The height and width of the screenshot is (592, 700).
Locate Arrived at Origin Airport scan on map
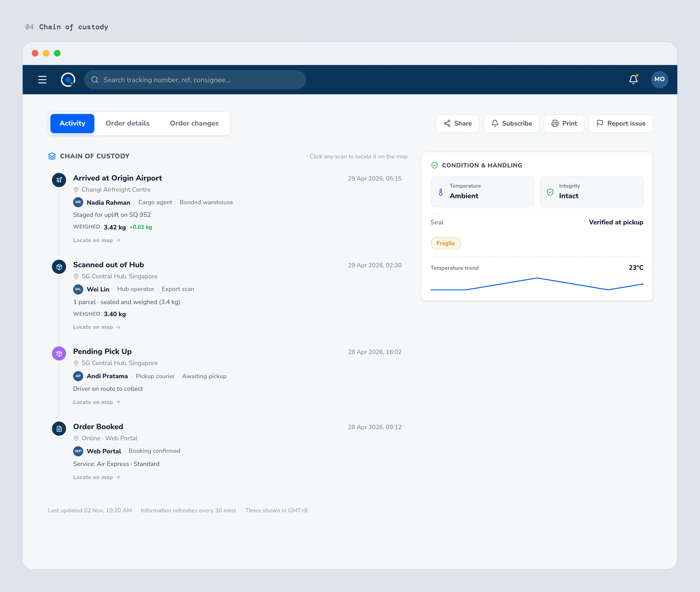click(x=97, y=240)
